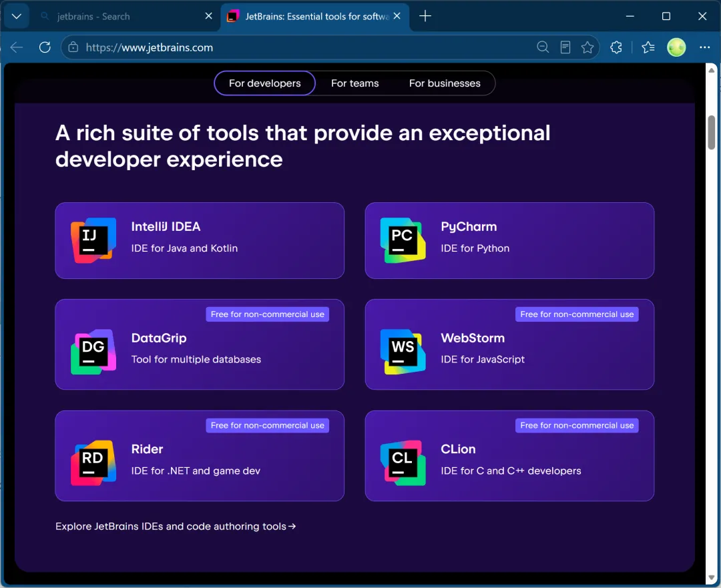The image size is (721, 588).
Task: Click CLion's Free for non-commercial use badge
Action: pos(577,426)
